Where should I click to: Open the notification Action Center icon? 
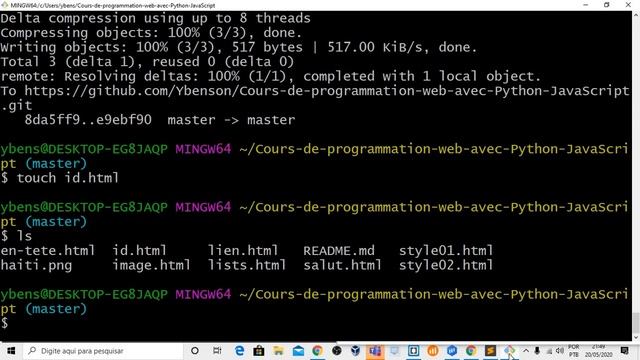pyautogui.click(x=624, y=351)
